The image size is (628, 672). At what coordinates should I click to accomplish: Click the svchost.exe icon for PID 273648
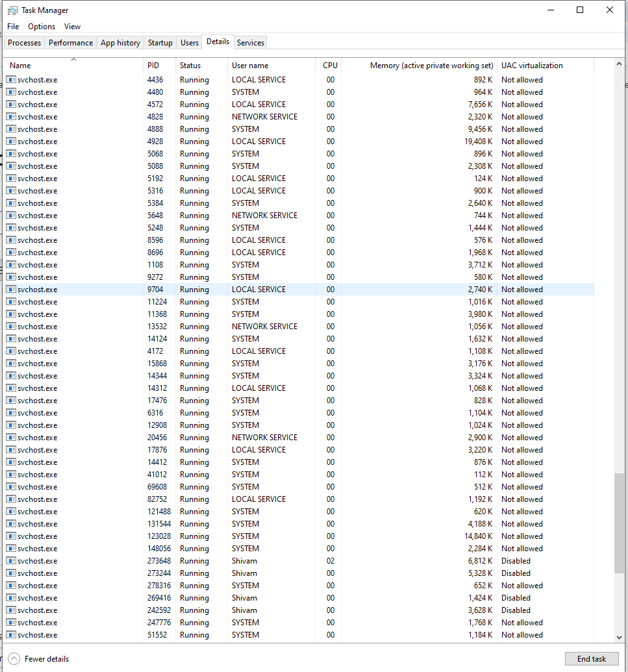click(x=11, y=561)
